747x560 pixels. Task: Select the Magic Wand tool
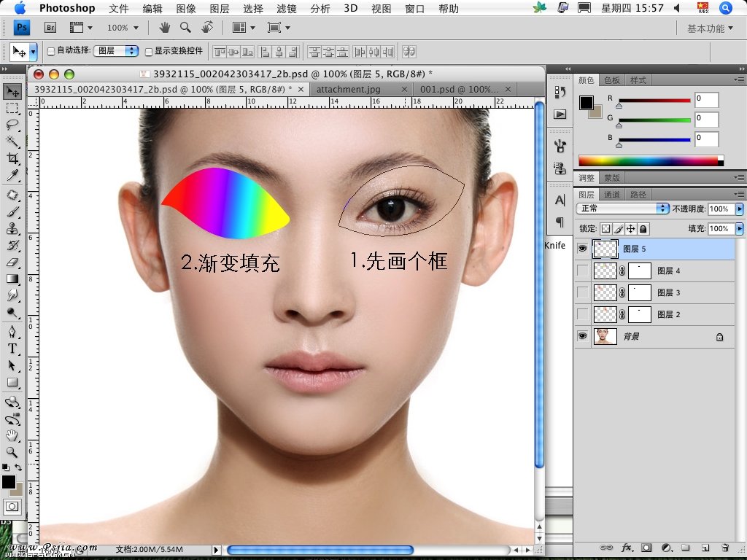[12, 141]
